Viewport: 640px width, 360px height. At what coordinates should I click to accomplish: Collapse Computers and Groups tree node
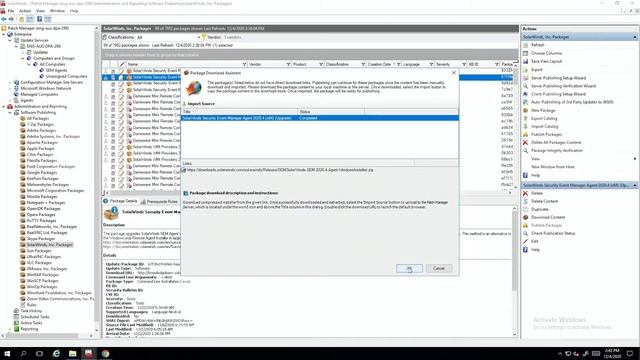point(22,58)
